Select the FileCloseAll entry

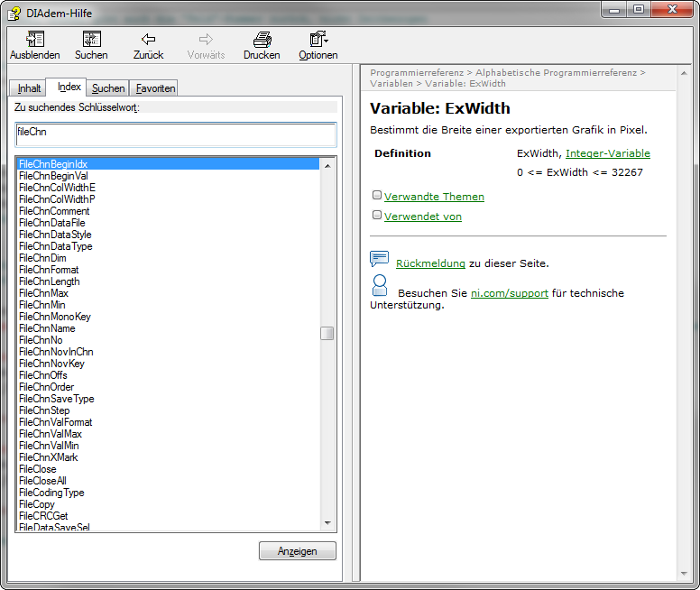click(42, 481)
